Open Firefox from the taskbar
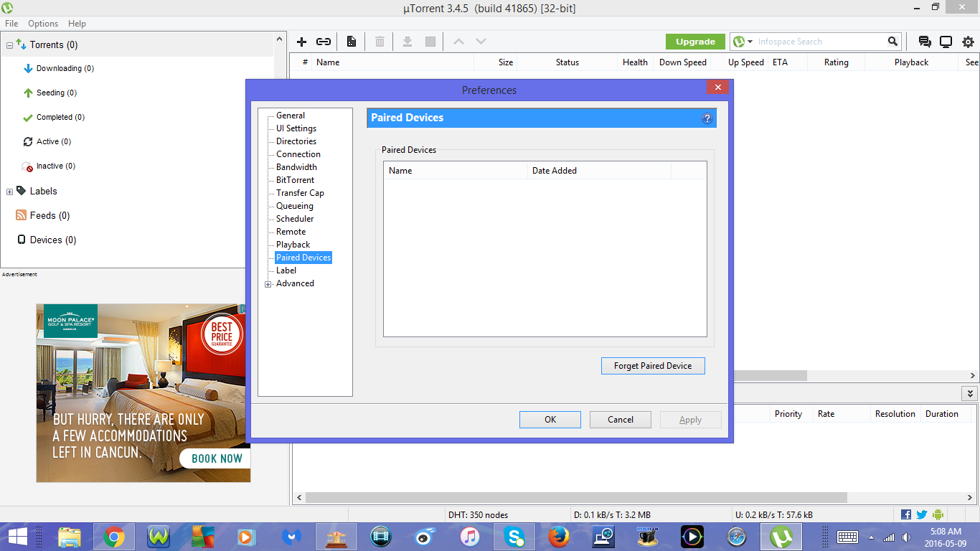This screenshot has width=980, height=551. click(x=558, y=537)
